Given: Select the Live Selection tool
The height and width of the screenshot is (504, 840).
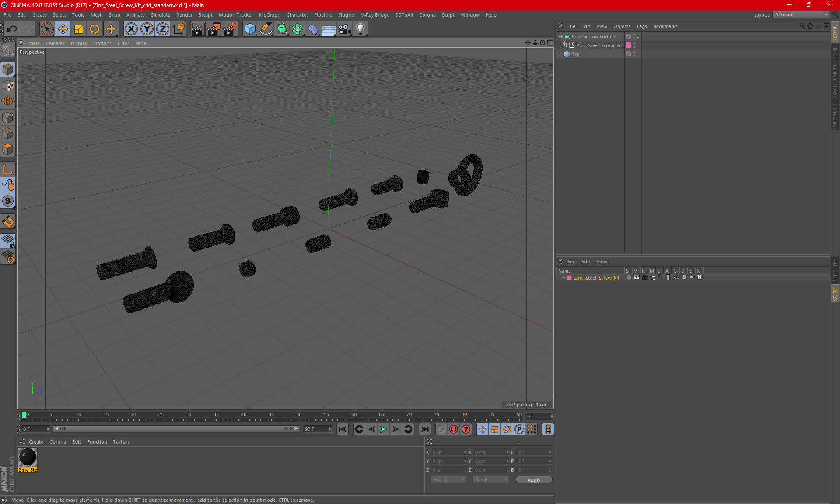Looking at the screenshot, I should click(47, 29).
